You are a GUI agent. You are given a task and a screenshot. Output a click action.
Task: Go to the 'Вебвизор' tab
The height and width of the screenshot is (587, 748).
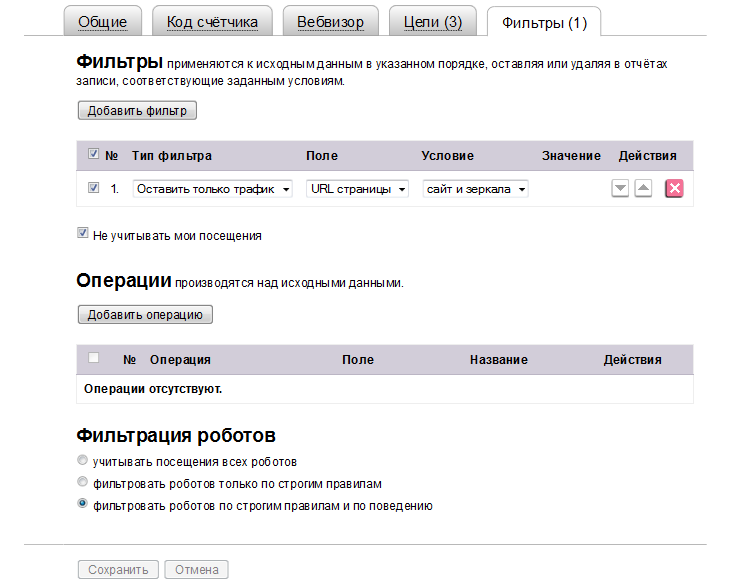tap(329, 21)
